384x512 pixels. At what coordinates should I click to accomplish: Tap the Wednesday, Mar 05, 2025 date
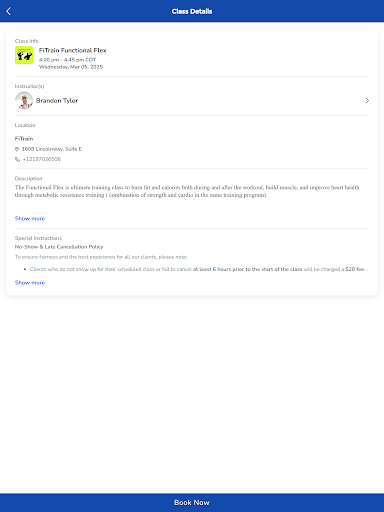coord(71,67)
